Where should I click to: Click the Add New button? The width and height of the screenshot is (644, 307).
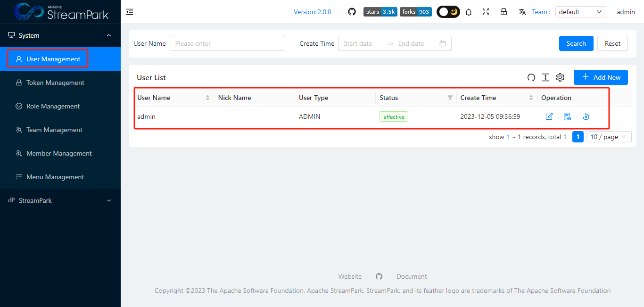601,77
